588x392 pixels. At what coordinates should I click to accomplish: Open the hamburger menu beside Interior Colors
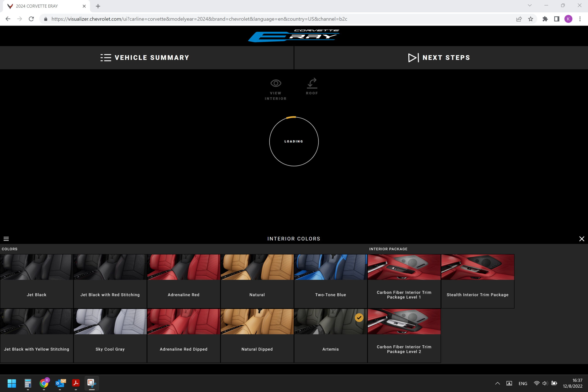tap(6, 239)
